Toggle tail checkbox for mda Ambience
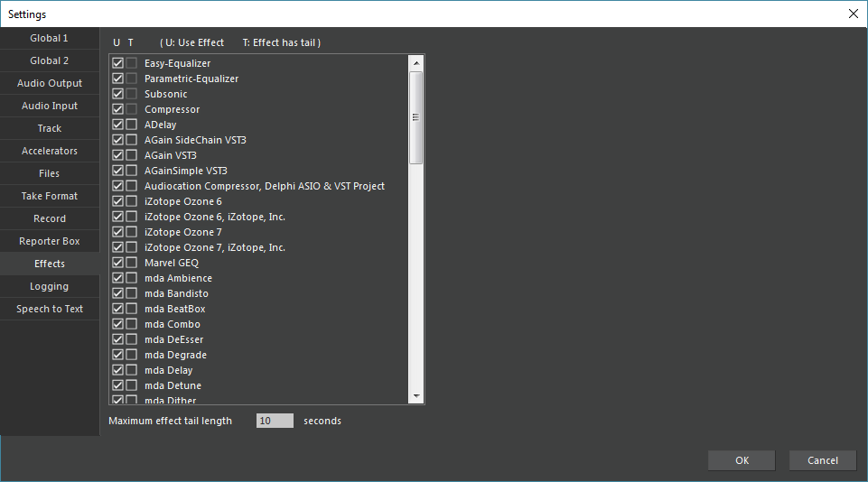The image size is (868, 482). tap(132, 278)
